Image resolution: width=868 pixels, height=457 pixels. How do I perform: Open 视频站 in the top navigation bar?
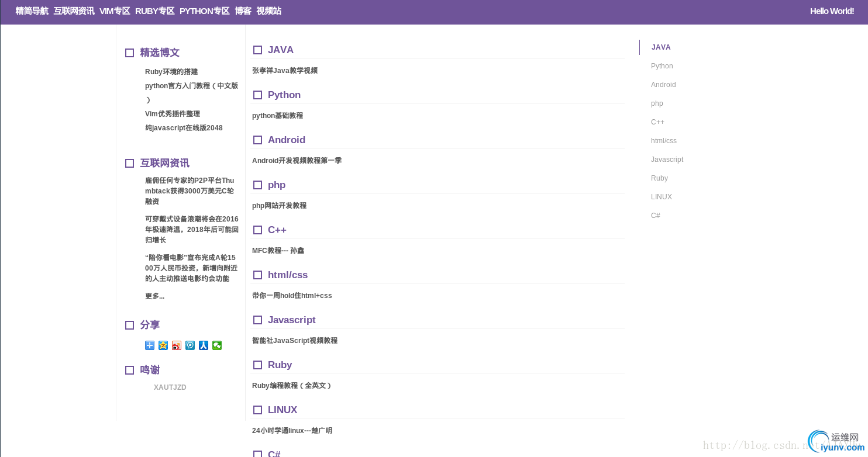pyautogui.click(x=269, y=11)
